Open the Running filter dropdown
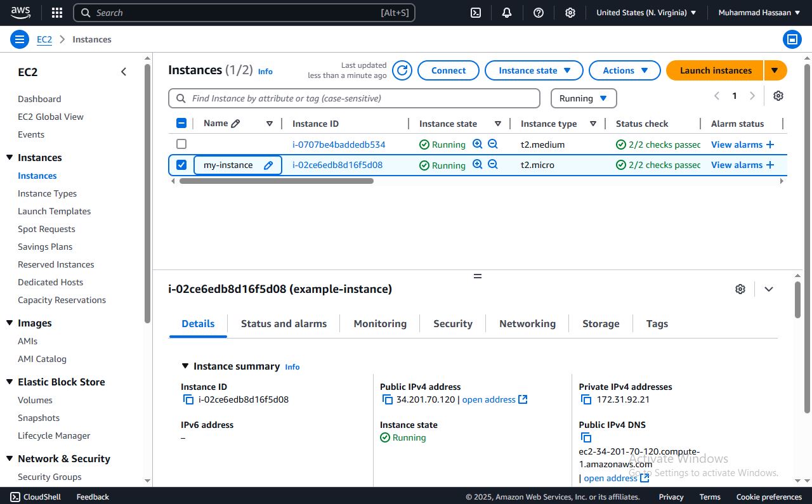The height and width of the screenshot is (504, 812). (584, 98)
